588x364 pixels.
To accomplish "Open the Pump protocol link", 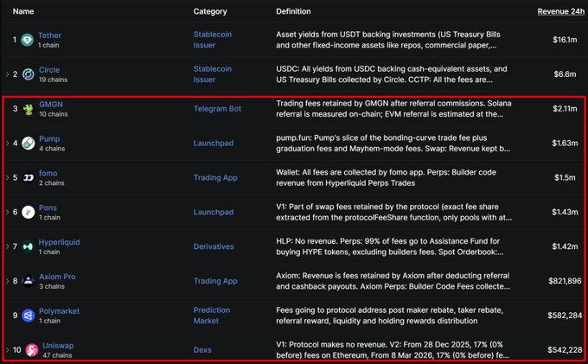I will tap(49, 138).
